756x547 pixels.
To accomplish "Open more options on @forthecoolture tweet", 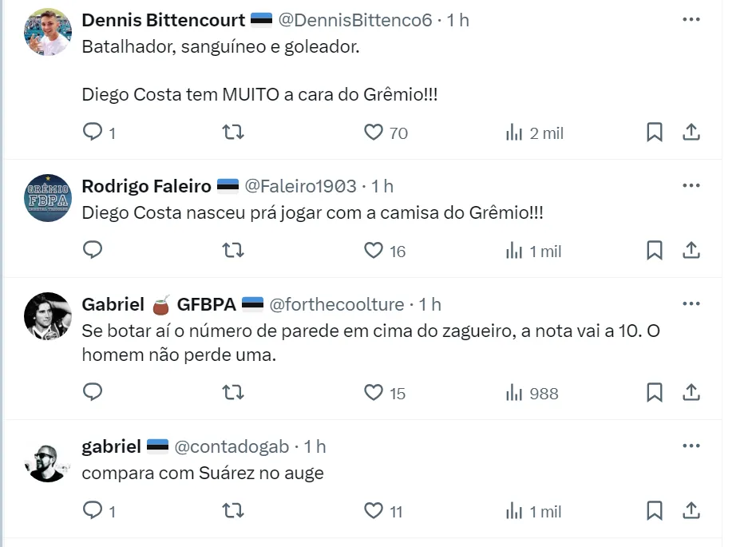I will coord(691,304).
